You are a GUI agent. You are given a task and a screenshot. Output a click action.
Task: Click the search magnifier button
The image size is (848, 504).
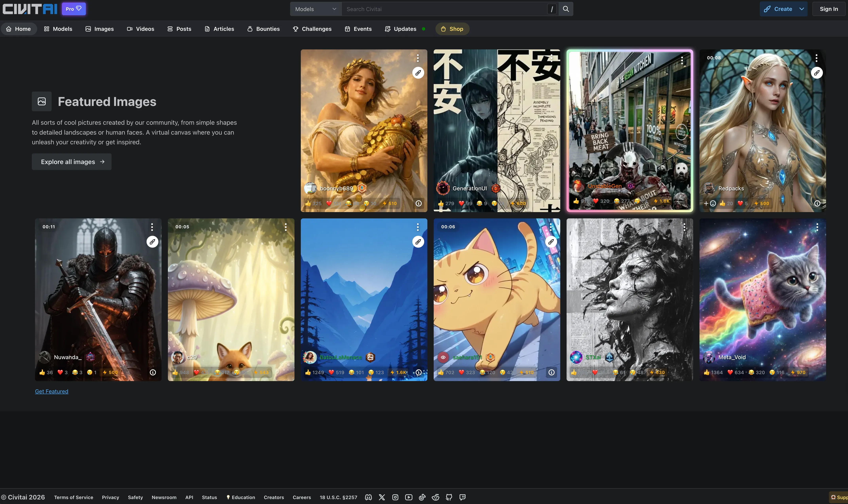[566, 9]
